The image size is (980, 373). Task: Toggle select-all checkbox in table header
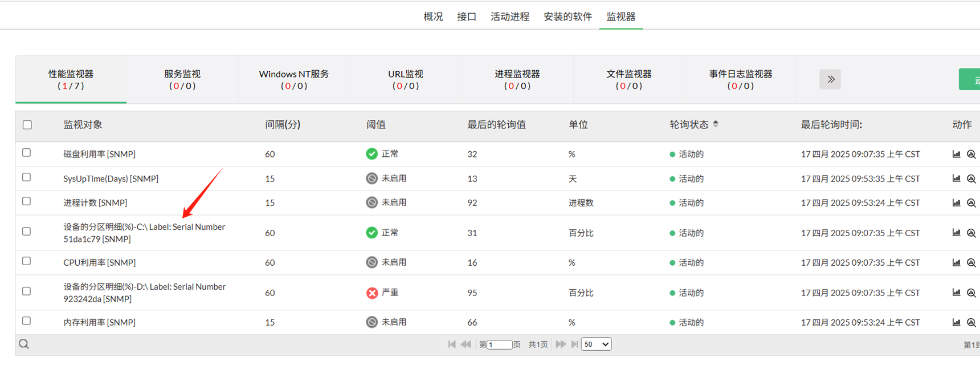coord(27,125)
